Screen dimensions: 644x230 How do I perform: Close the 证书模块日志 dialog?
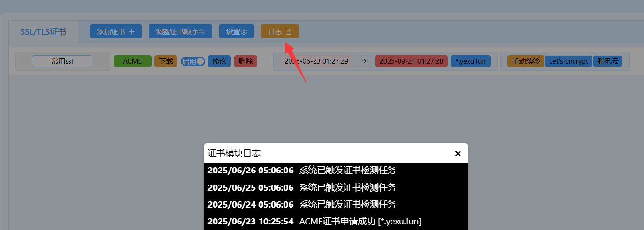458,153
